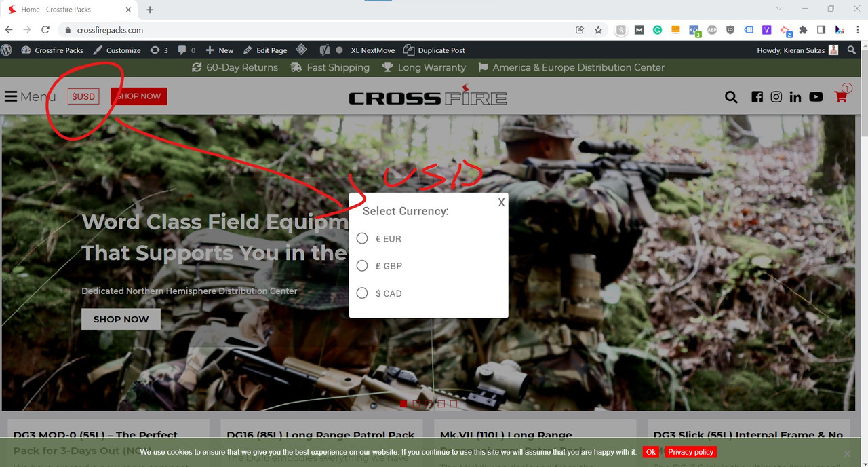
Task: Open the uBlock Origin shield extension
Action: click(x=730, y=30)
